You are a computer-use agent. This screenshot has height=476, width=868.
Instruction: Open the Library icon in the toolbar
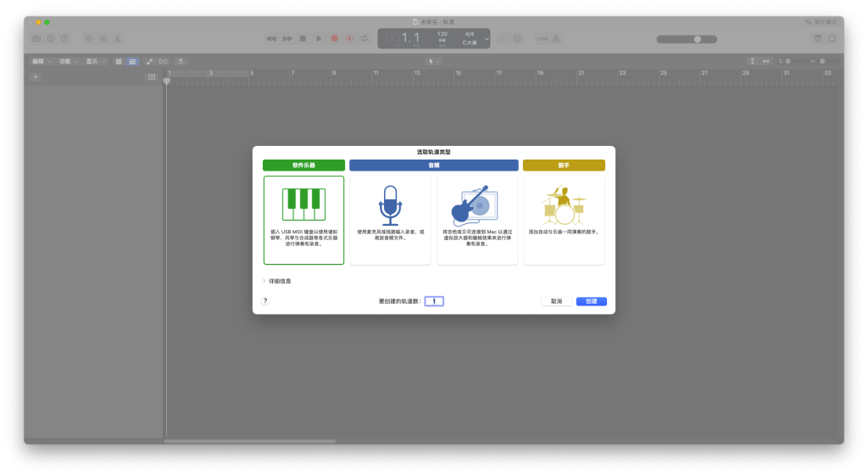tap(36, 39)
